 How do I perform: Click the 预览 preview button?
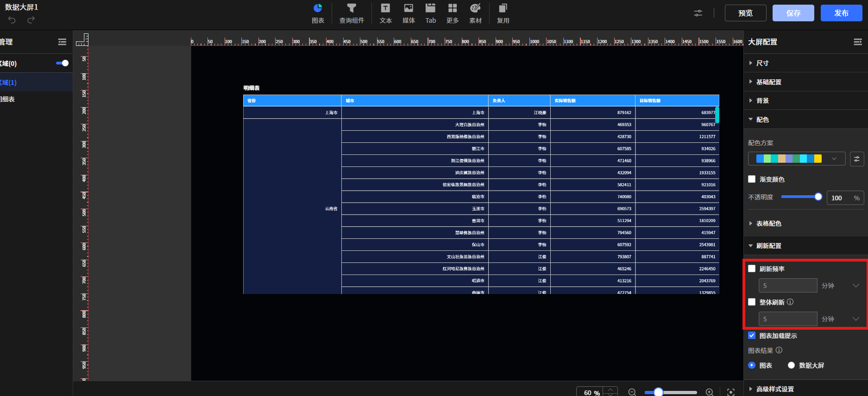(x=745, y=13)
